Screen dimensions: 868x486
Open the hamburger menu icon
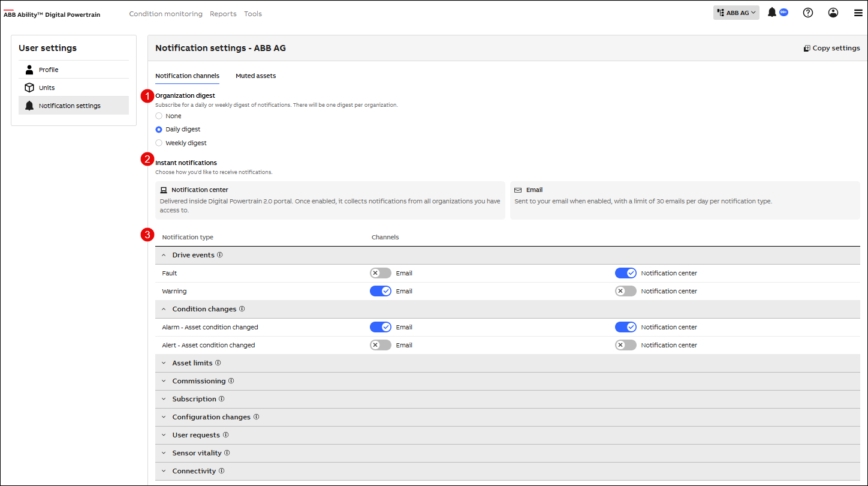tap(858, 13)
